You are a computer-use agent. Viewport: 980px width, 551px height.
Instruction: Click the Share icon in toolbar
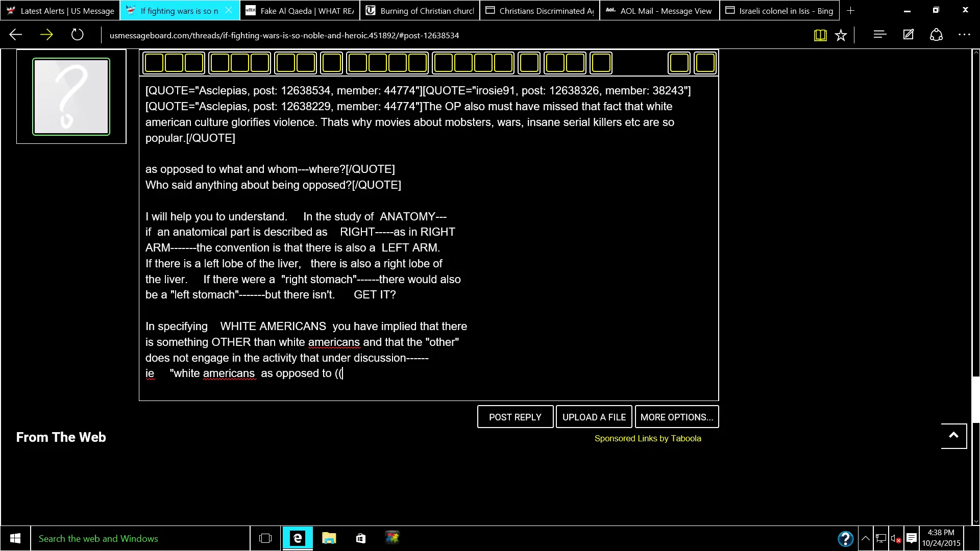936,35
